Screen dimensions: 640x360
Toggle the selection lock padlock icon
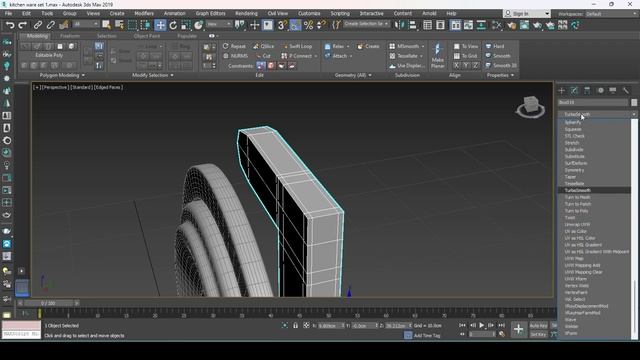[296, 326]
